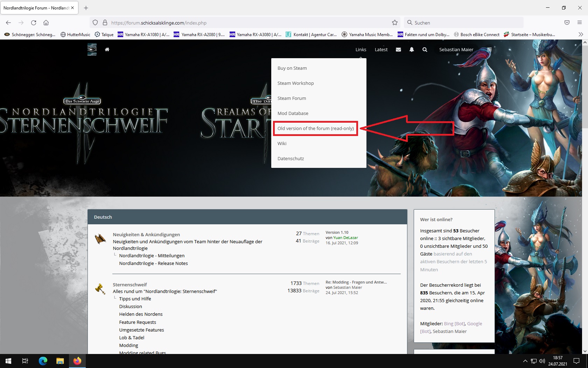Bookmark this page with the star icon
Viewport: 588px width, 368px height.
[x=395, y=23]
